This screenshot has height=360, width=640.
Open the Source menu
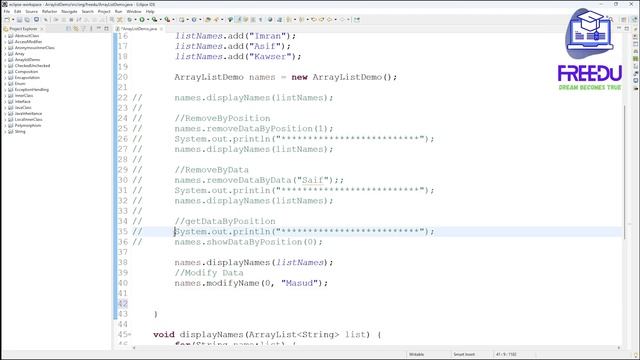(x=31, y=11)
